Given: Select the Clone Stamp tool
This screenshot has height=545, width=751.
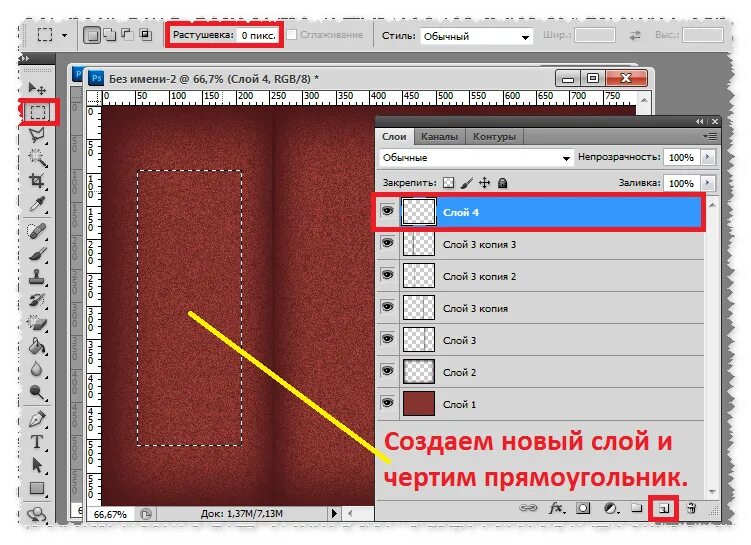Looking at the screenshot, I should [37, 277].
